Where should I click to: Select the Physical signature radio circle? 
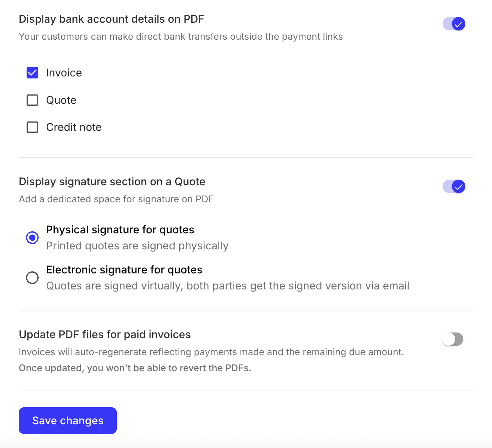pyautogui.click(x=32, y=238)
